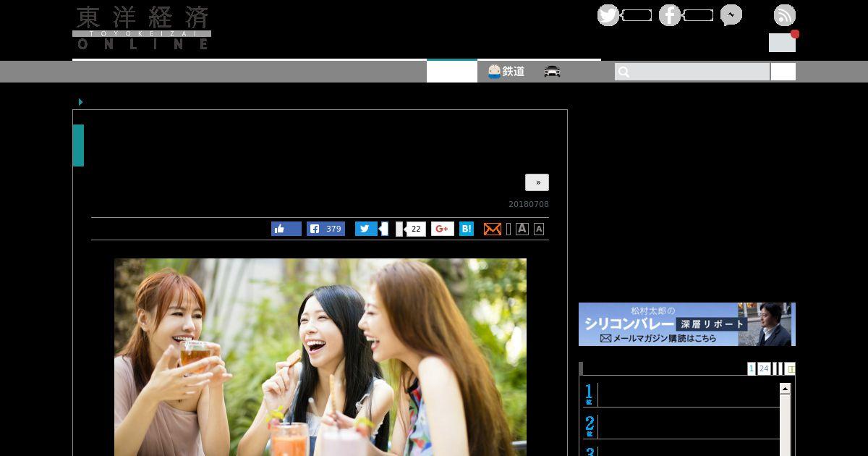This screenshot has height=456, width=868.
Task: Submit search with the white button beside the search field
Action: point(783,72)
